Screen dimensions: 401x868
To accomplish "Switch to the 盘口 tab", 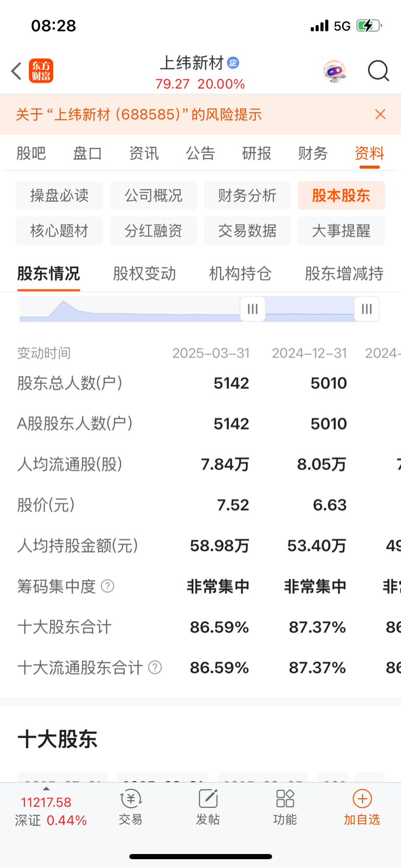I will coord(87,153).
